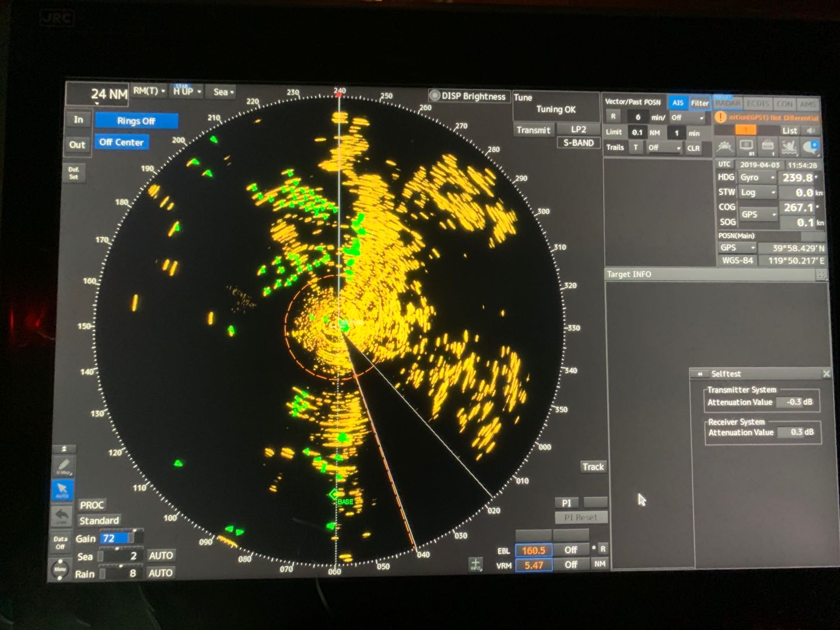Viewport: 840px width, 630px height.
Task: Open the day/night brightness sun icon
Action: 724,146
